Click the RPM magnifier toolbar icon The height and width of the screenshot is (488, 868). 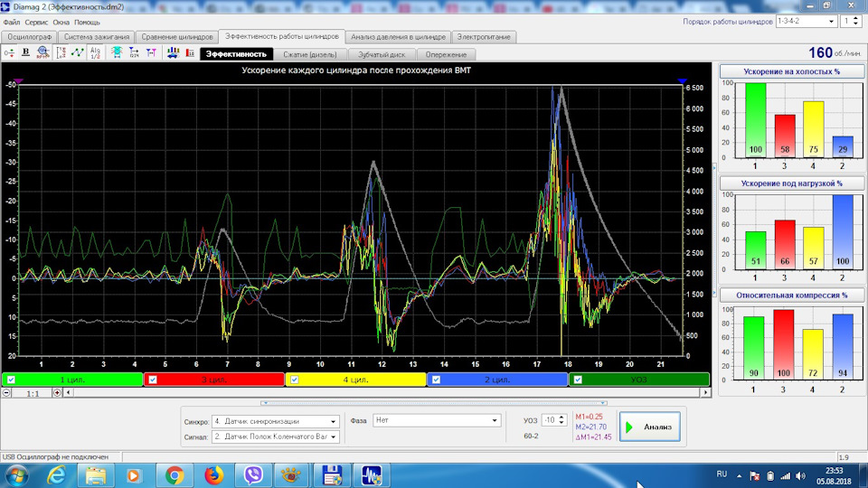[42, 52]
